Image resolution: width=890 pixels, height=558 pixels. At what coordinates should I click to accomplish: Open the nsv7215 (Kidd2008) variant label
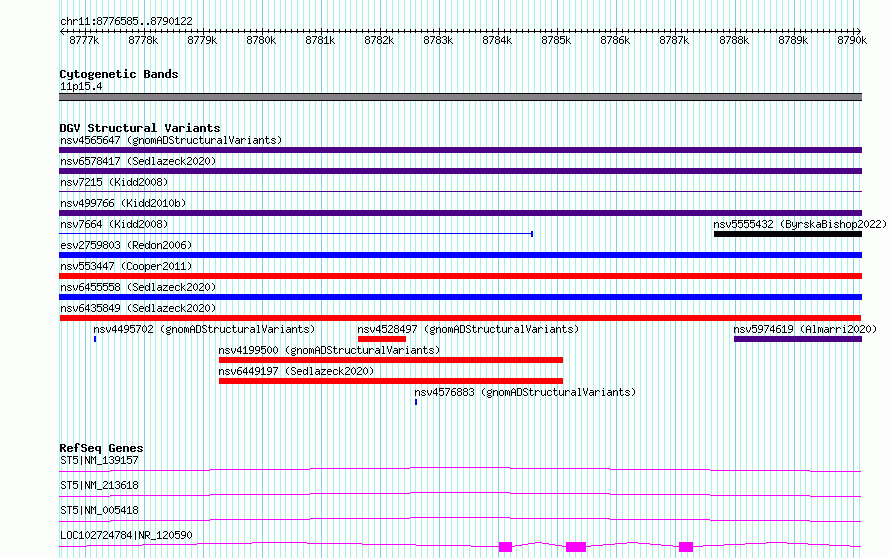point(114,182)
